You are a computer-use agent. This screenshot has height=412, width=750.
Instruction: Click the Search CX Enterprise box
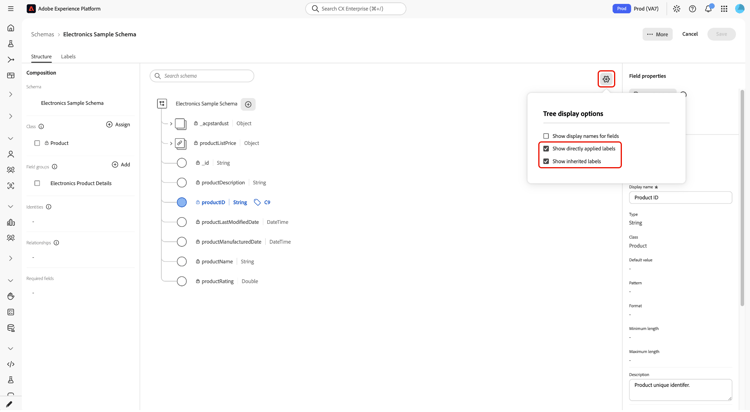[355, 9]
